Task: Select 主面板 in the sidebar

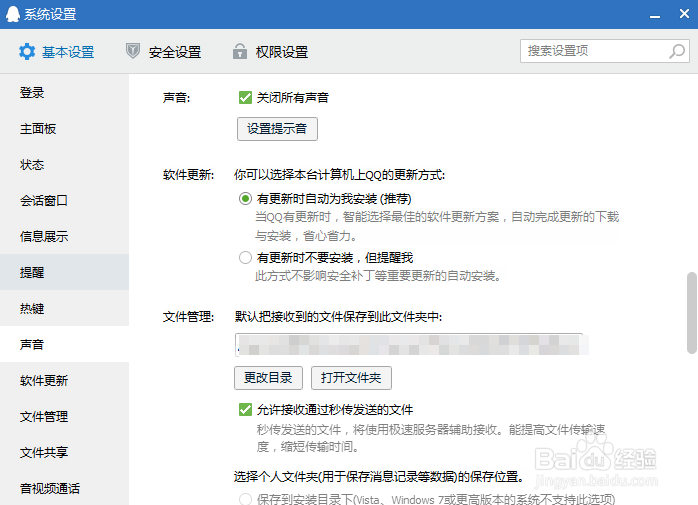Action: point(65,129)
